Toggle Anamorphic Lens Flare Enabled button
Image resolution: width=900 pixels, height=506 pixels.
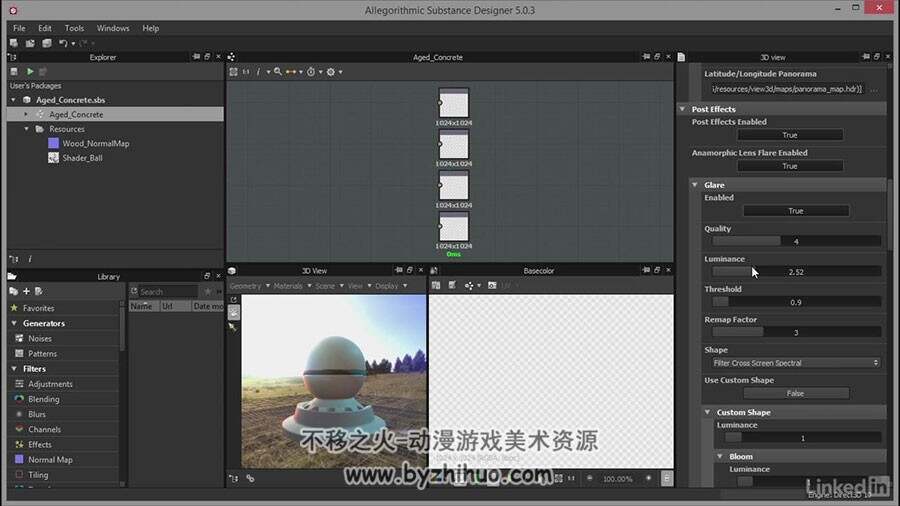(790, 166)
